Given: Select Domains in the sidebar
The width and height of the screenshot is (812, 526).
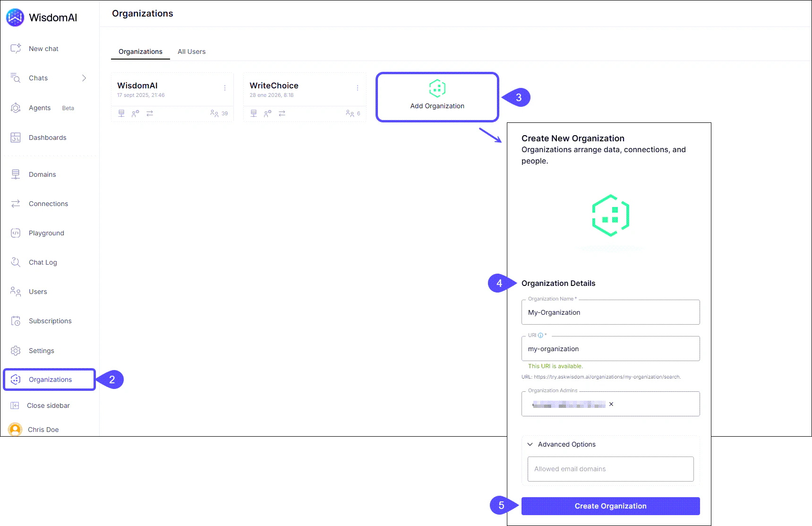Looking at the screenshot, I should 43,174.
